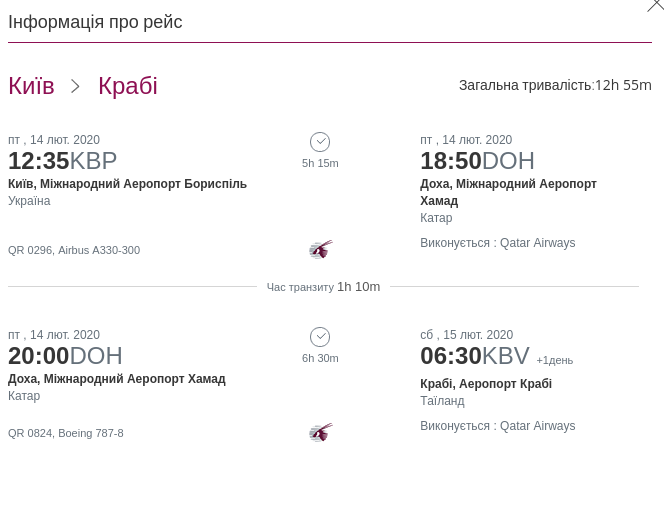The image size is (664, 505).
Task: Click the +1день next-day indicator
Action: [554, 360]
